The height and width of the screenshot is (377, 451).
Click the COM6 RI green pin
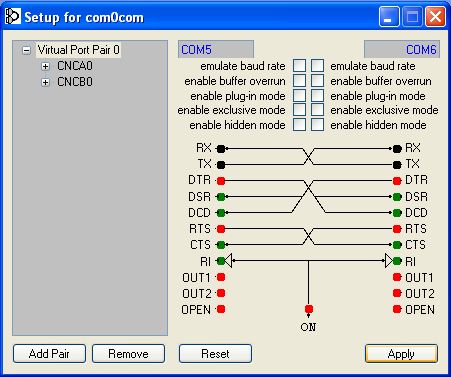[397, 261]
